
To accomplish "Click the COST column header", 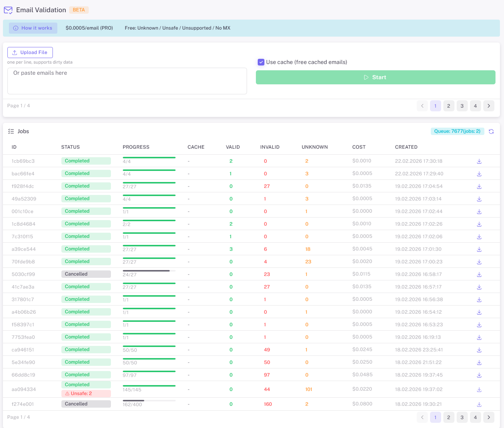I will (359, 147).
